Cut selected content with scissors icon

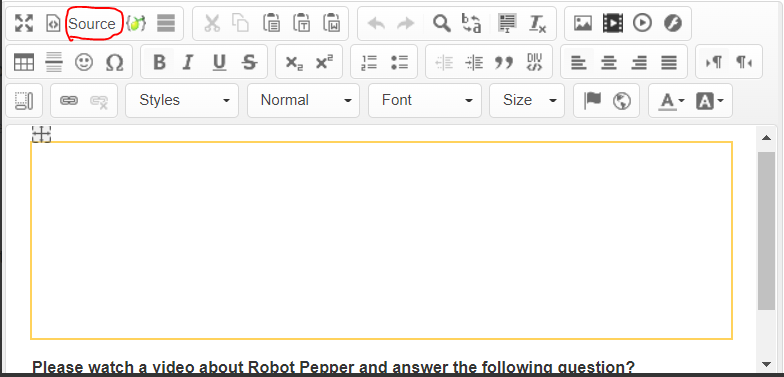(212, 23)
